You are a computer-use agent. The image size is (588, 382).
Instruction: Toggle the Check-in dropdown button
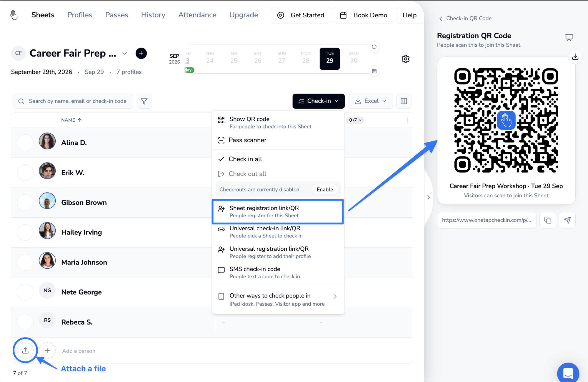tap(319, 101)
